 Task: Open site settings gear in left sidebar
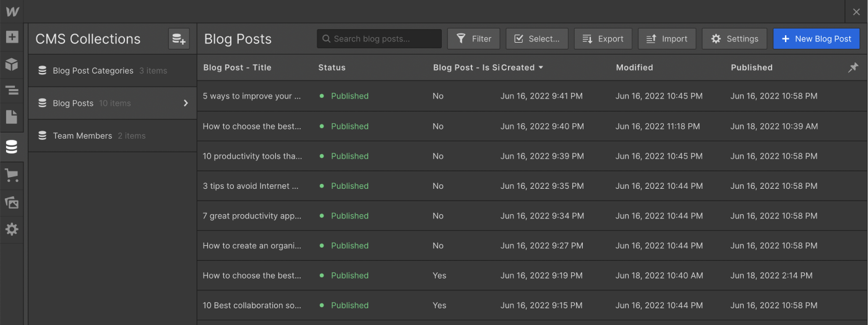12,229
